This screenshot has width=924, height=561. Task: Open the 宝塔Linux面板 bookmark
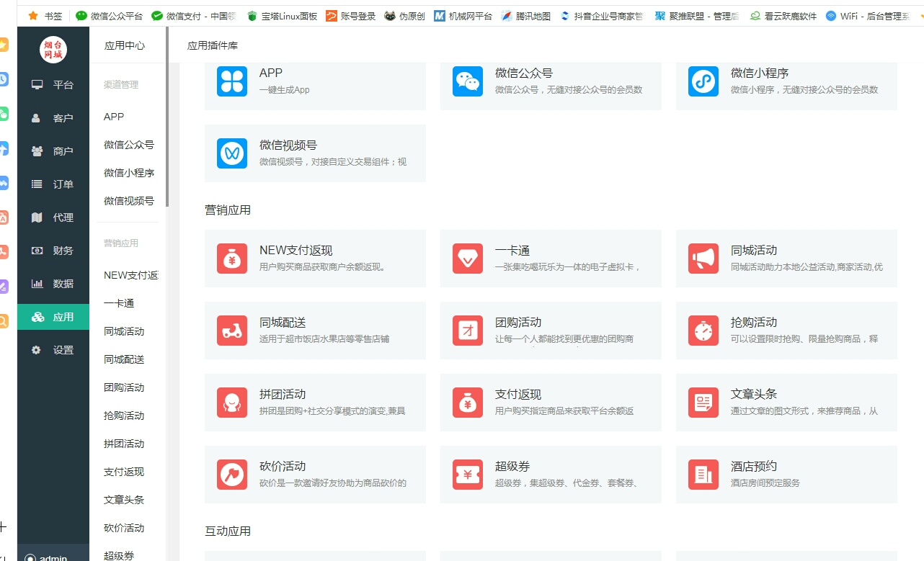pos(282,16)
